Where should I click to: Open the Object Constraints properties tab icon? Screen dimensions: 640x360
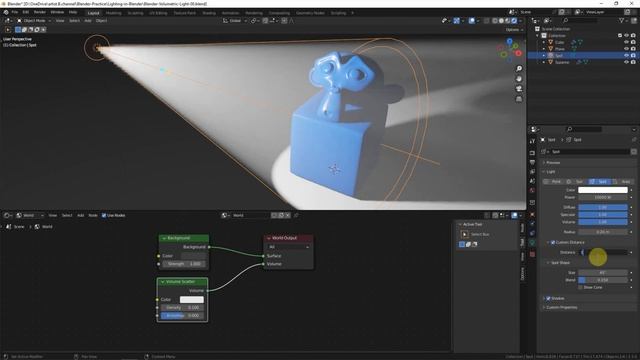click(532, 233)
